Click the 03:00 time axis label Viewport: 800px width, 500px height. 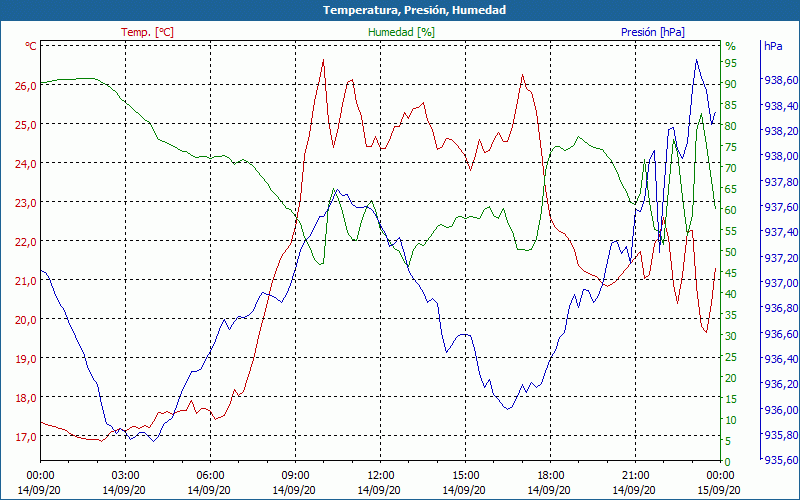[126, 476]
